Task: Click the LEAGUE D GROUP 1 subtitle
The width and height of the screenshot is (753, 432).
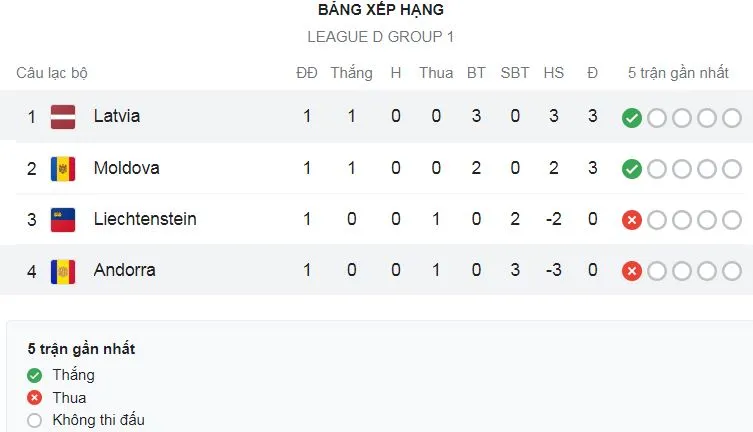Action: (380, 37)
